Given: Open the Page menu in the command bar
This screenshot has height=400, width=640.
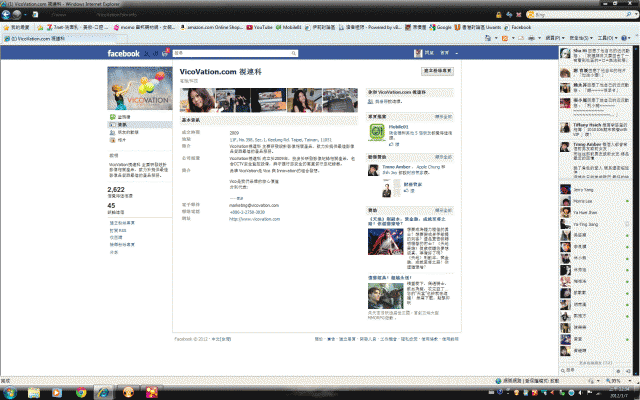Looking at the screenshot, I should point(555,38).
